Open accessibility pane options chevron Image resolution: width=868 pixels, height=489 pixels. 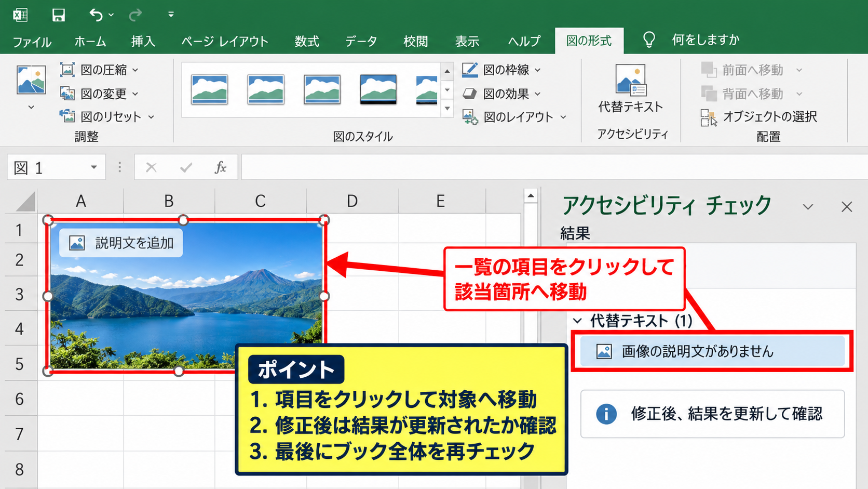[808, 207]
